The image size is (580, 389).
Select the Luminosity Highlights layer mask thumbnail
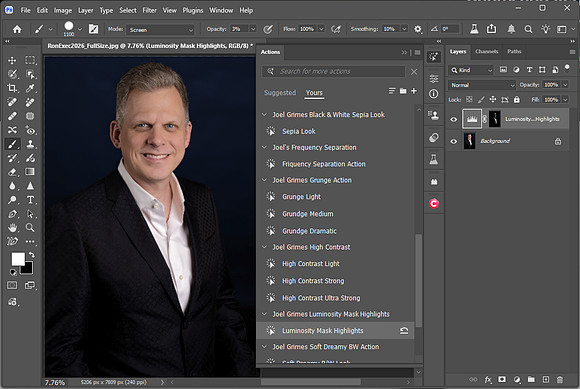pyautogui.click(x=495, y=119)
